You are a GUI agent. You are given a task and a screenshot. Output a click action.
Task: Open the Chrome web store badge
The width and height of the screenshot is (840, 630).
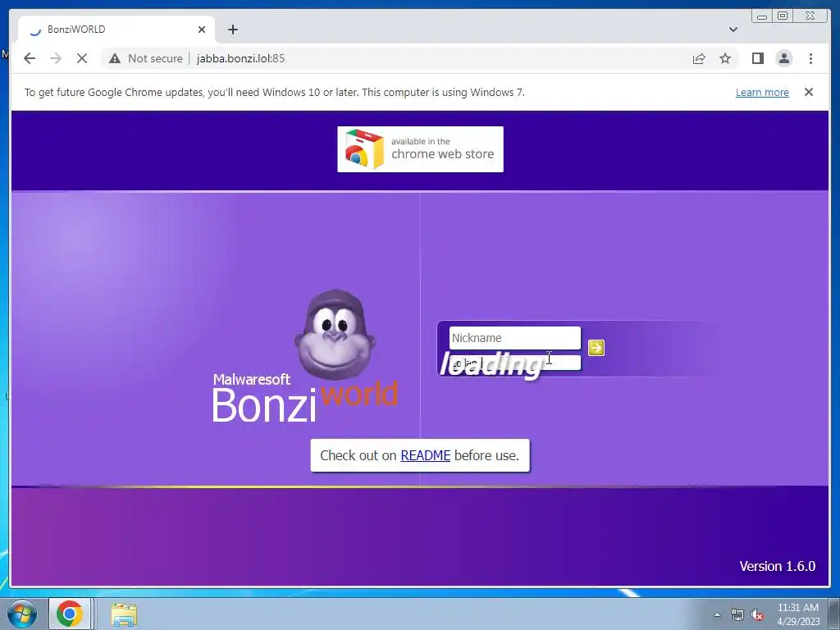coord(420,149)
